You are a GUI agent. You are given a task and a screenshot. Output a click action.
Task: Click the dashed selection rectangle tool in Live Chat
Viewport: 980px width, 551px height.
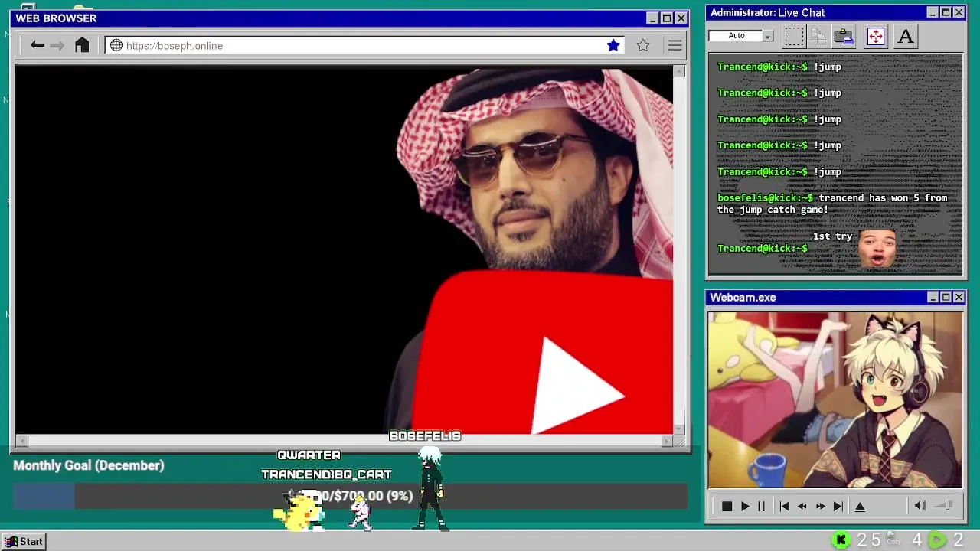(794, 36)
